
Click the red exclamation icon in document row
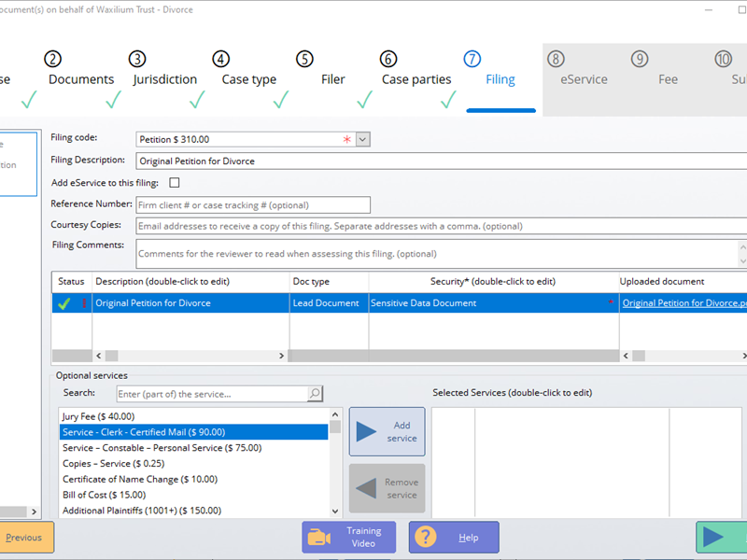pyautogui.click(x=83, y=303)
